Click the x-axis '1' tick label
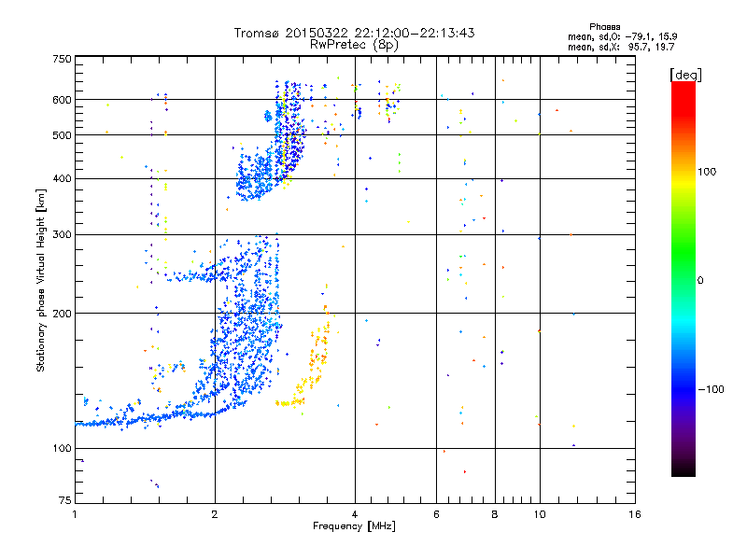The image size is (747, 560). pos(75,514)
